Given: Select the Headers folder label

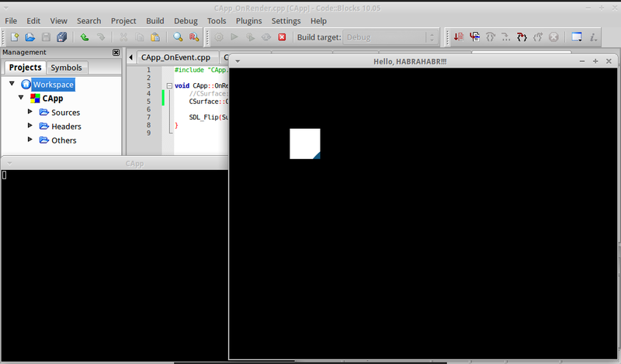Looking at the screenshot, I should point(66,127).
